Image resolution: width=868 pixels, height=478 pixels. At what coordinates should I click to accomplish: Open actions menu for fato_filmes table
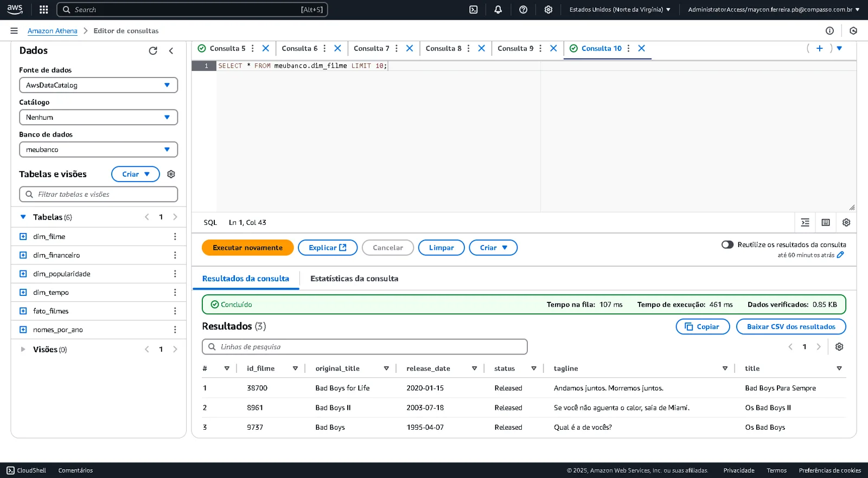pos(175,311)
